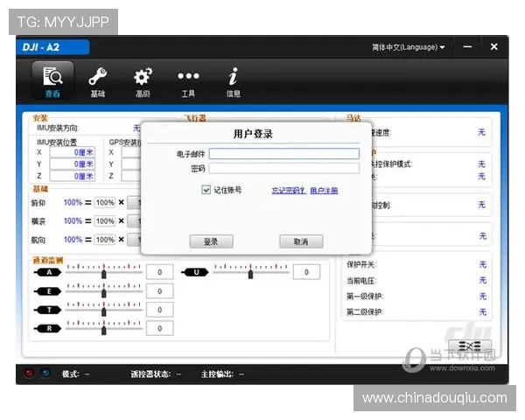
Task: Click the motor mixer icon button
Action: click(x=470, y=346)
